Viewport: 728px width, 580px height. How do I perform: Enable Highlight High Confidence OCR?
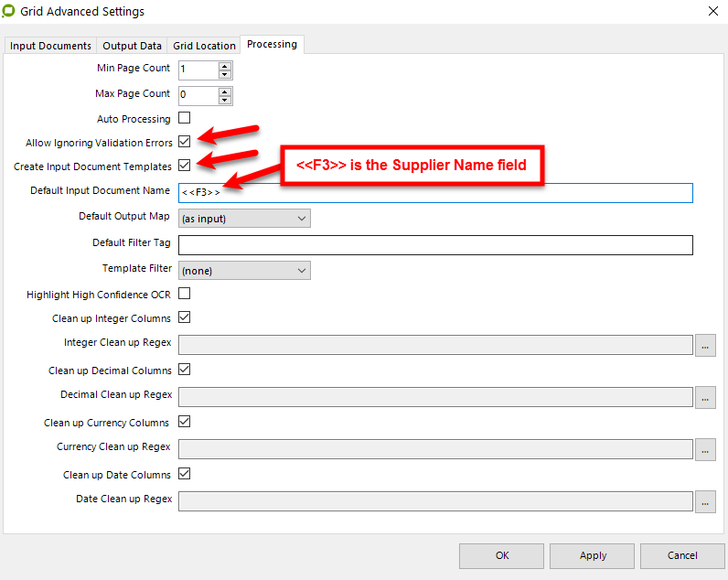[x=185, y=294]
